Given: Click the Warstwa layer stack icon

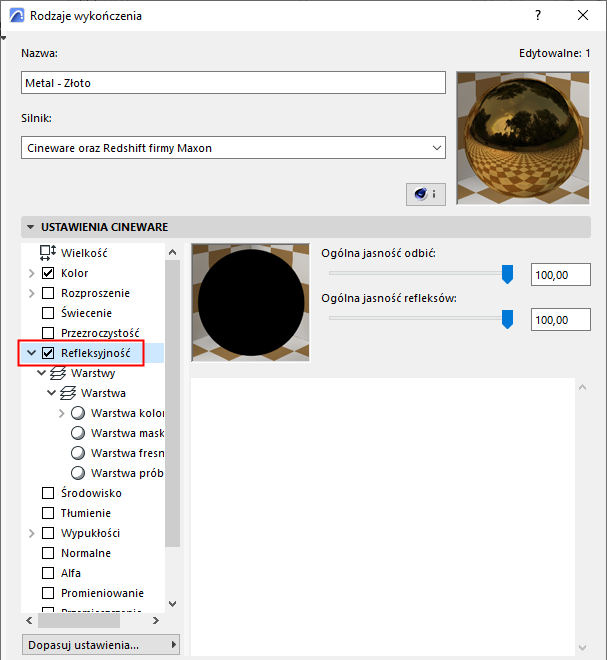Looking at the screenshot, I should click(x=68, y=393).
